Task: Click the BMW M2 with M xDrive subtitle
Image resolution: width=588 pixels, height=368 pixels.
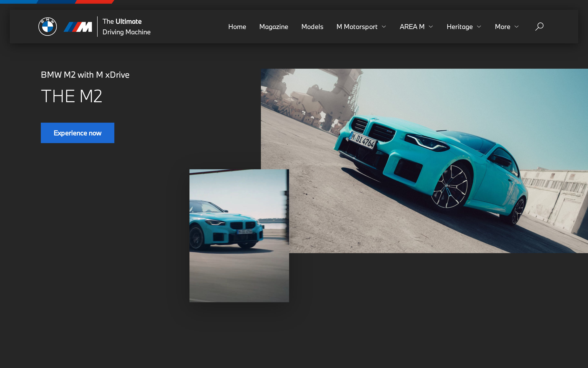Action: 85,75
